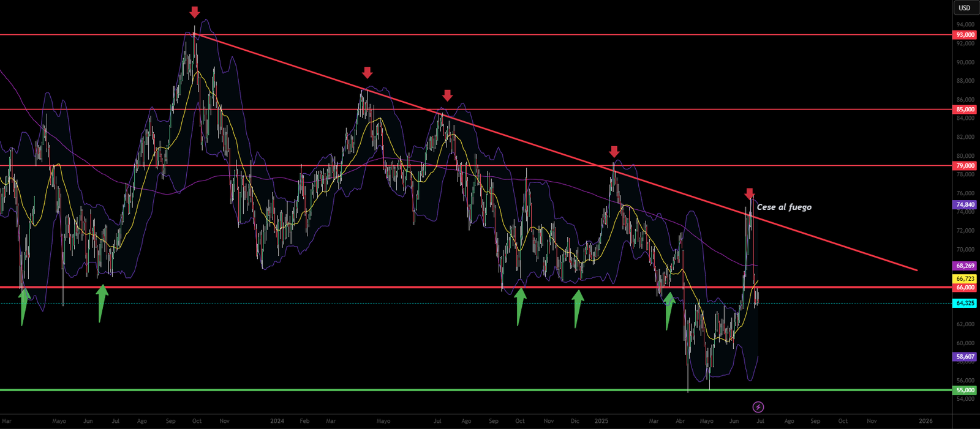The width and height of the screenshot is (980, 429).
Task: Select red down arrow above October 2023 peak
Action: click(x=194, y=12)
